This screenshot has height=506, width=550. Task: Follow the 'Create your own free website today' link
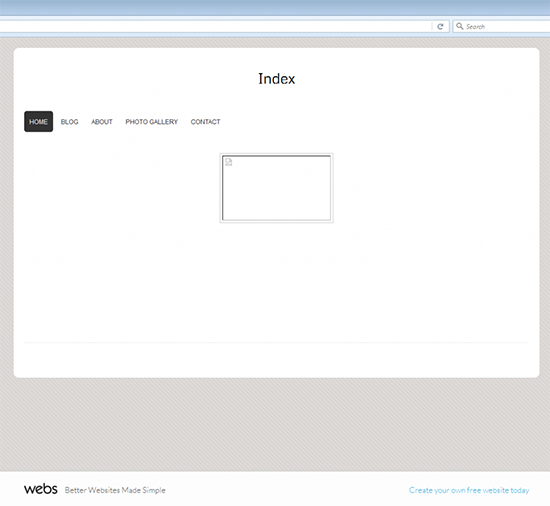tap(469, 490)
